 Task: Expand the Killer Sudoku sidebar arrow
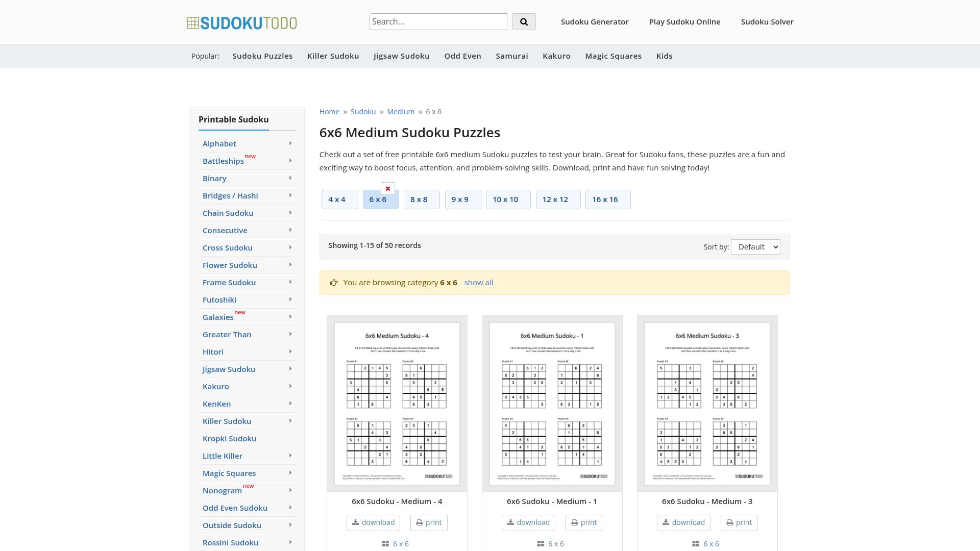coord(290,421)
